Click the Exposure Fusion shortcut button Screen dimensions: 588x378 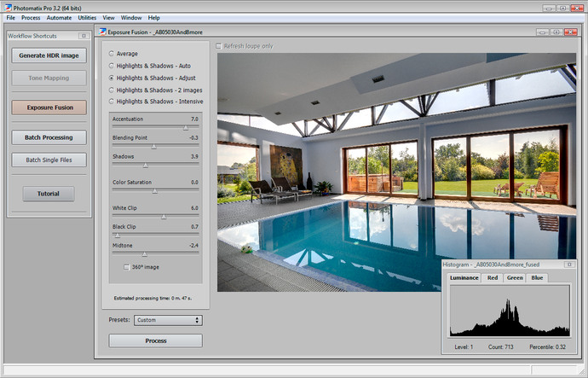(49, 108)
